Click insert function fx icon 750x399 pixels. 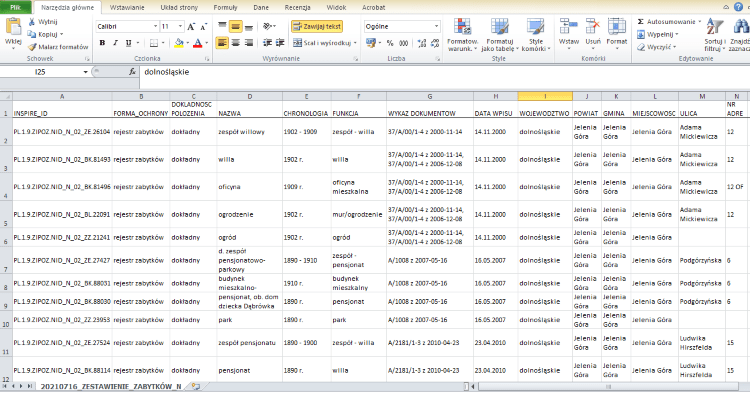[132, 72]
